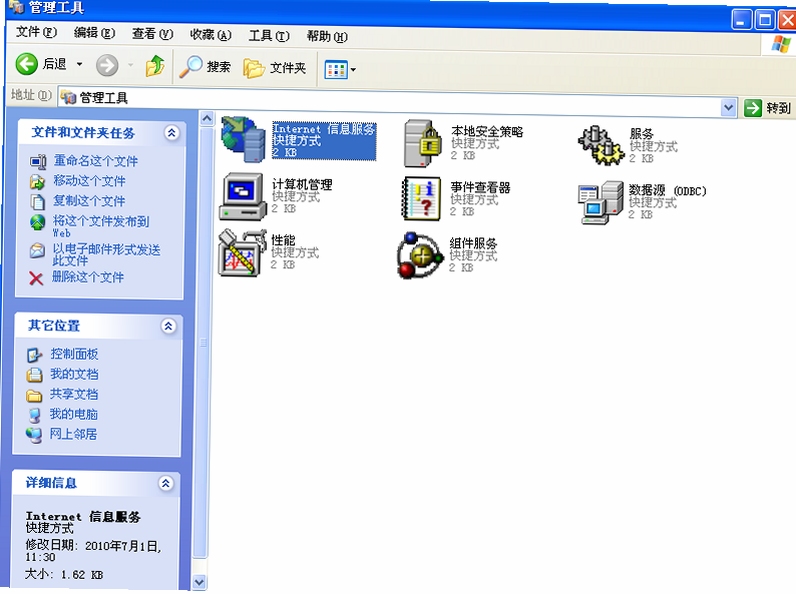796x594 pixels.
Task: Click the 控制面板 icon
Action: click(x=35, y=354)
